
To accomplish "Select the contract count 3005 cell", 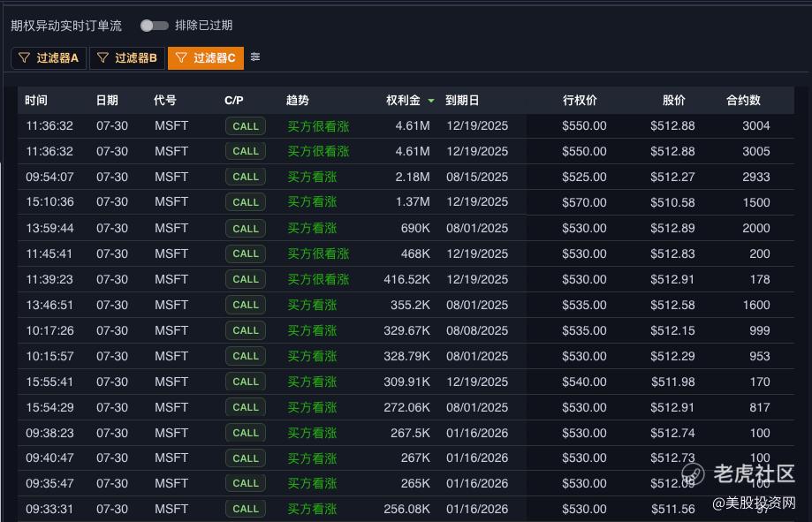I will 756,151.
